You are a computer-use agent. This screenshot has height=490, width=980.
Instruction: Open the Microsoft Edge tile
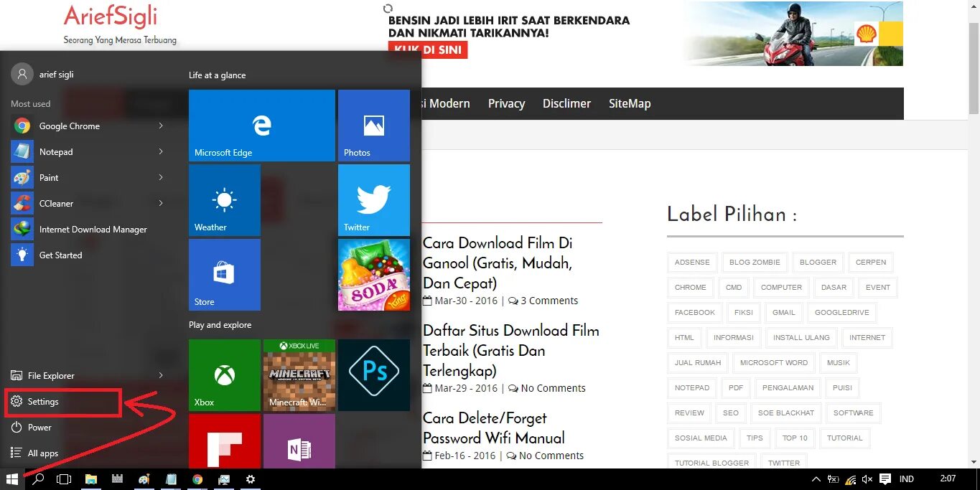pos(262,126)
